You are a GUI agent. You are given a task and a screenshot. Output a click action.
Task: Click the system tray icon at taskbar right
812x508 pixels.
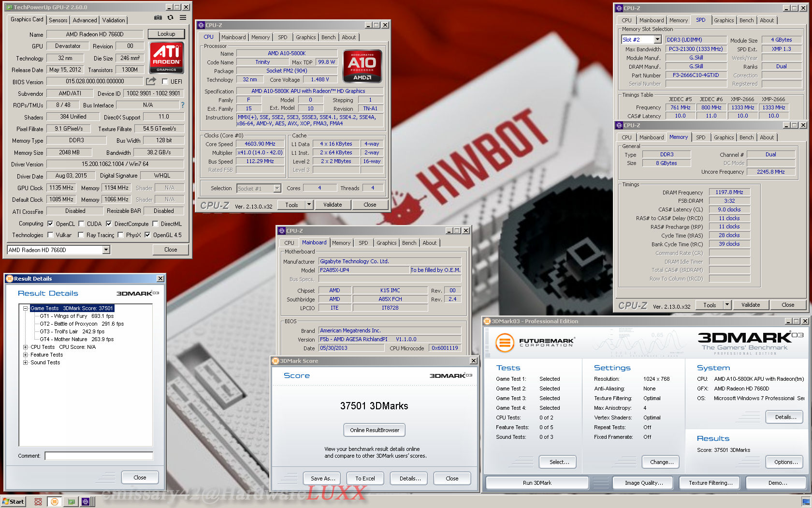point(806,502)
